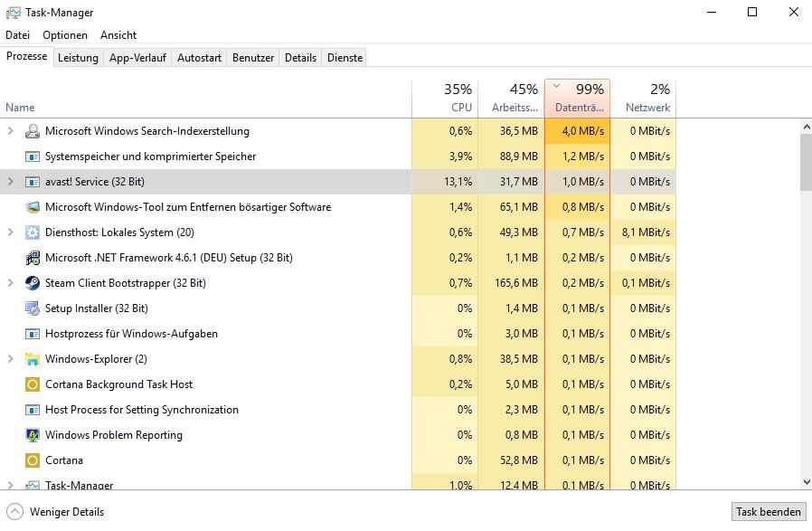Click the Tool zum Entfernen bösartiger Software icon
Screen dimensions: 812x531
pyautogui.click(x=33, y=207)
